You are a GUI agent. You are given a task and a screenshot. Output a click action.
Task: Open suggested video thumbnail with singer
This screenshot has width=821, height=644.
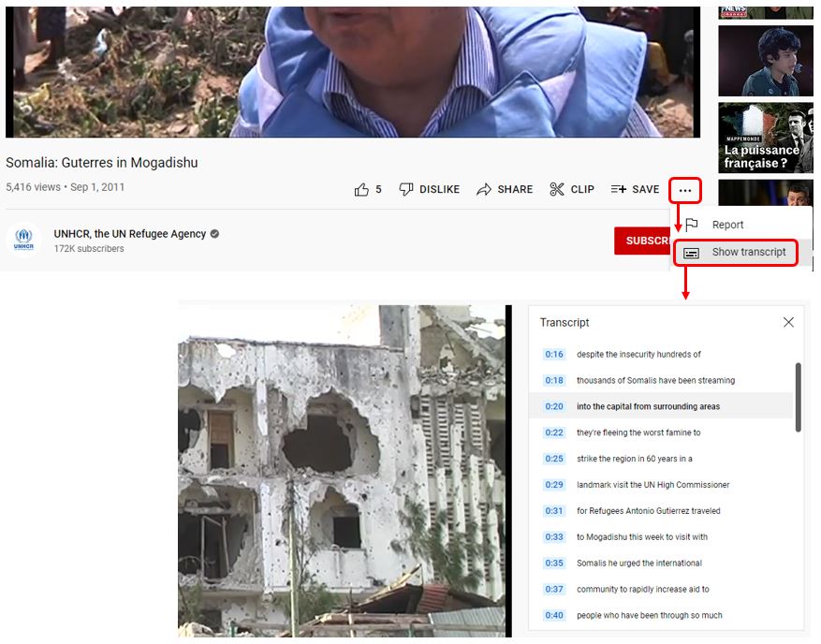764,61
